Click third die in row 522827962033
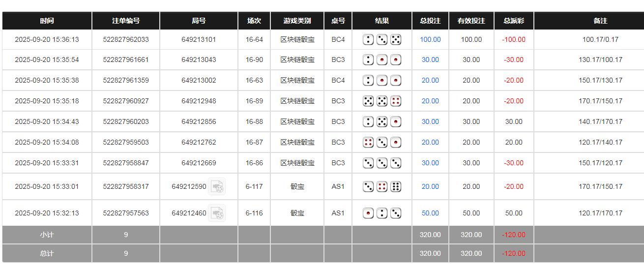Image resolution: width=644 pixels, height=271 pixels. tap(396, 39)
